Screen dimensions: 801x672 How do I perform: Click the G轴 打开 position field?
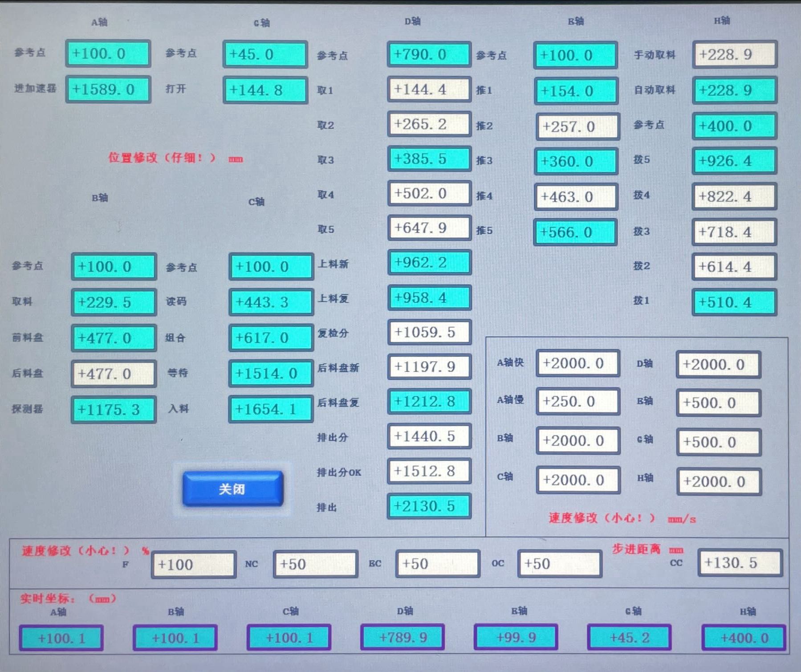click(x=265, y=90)
